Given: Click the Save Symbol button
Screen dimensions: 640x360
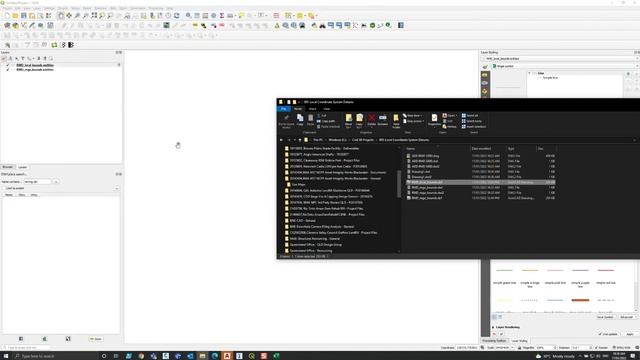Looking at the screenshot, I should (605, 317).
